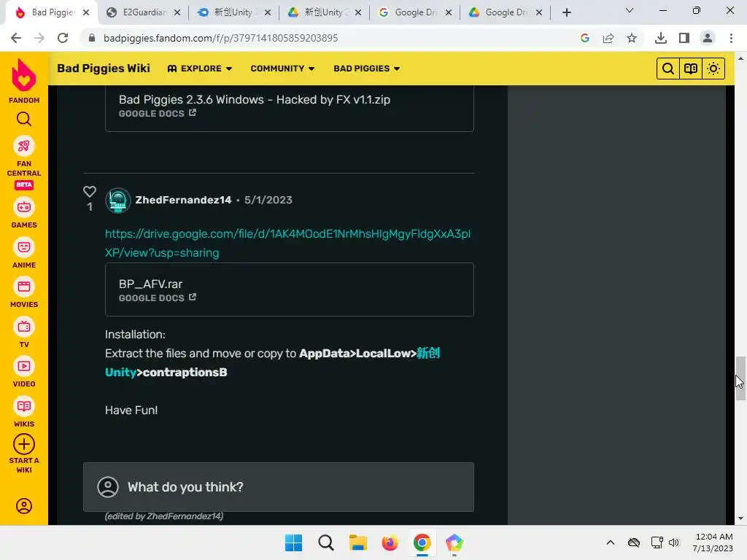Image resolution: width=747 pixels, height=560 pixels.
Task: Switch to first 新创Unity tab
Action: pyautogui.click(x=233, y=12)
